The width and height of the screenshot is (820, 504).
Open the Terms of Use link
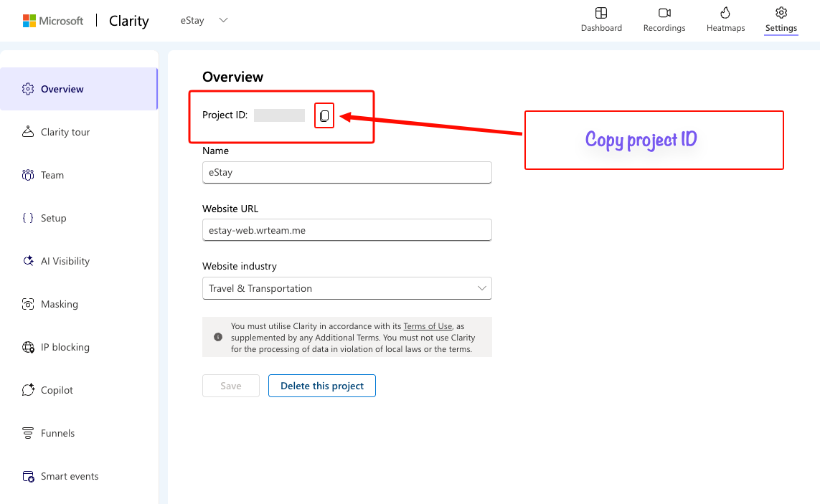click(428, 326)
